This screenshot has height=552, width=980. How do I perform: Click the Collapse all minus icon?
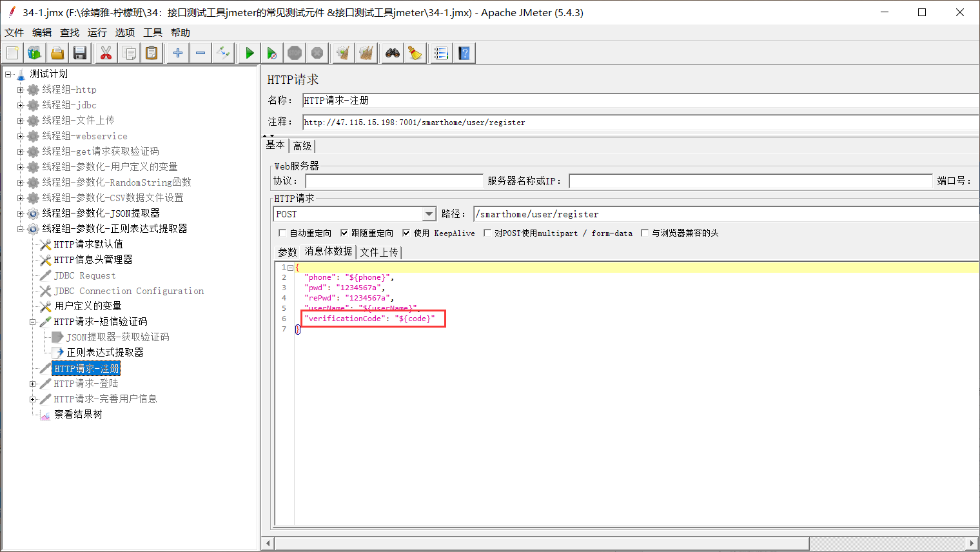coord(201,53)
